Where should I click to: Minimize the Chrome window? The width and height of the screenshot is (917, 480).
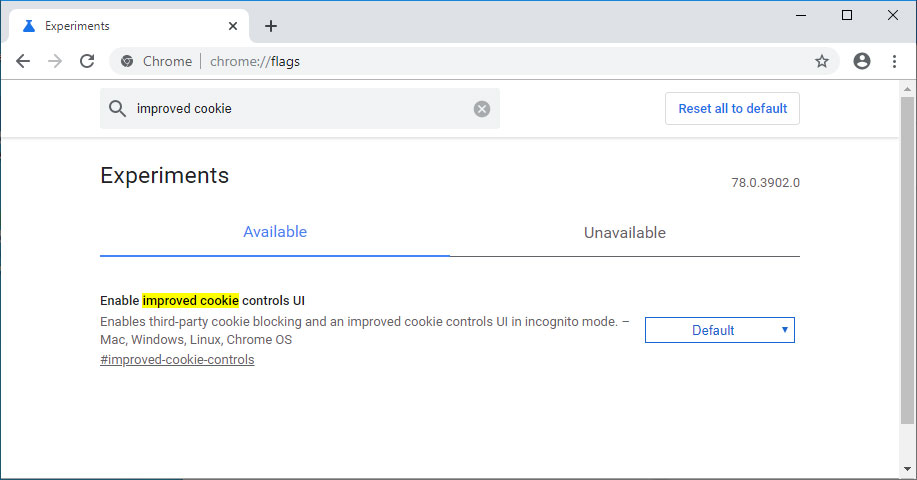click(801, 15)
